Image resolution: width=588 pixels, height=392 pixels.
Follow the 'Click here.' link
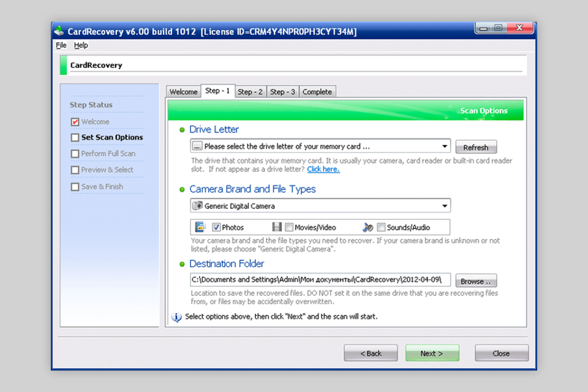coord(323,169)
